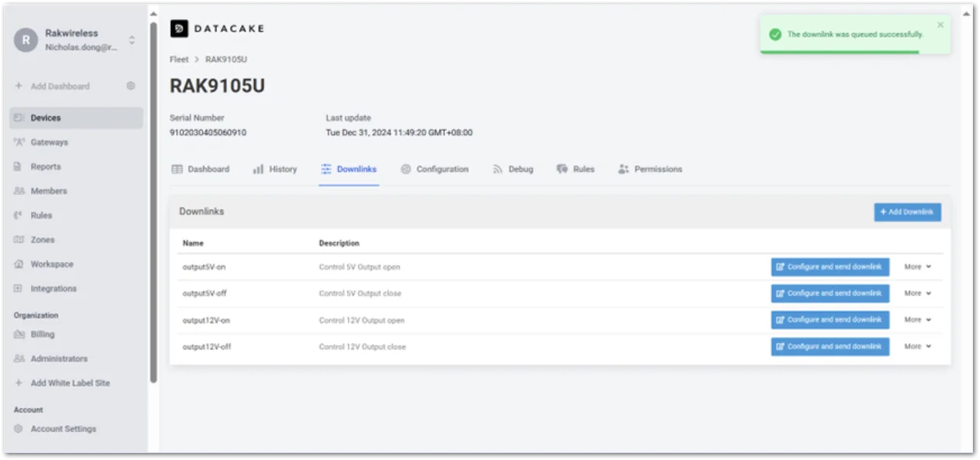Screen dimensions: 980x460
Task: Switch to the Permissions tab
Action: point(650,169)
